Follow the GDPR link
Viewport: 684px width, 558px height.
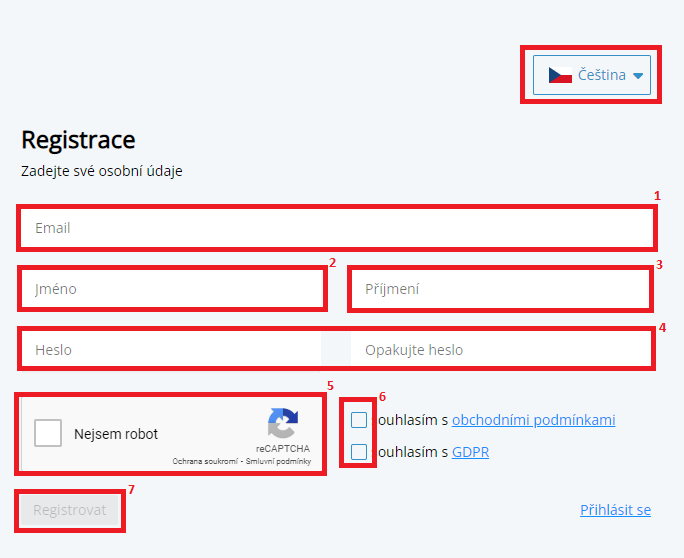[x=470, y=453]
